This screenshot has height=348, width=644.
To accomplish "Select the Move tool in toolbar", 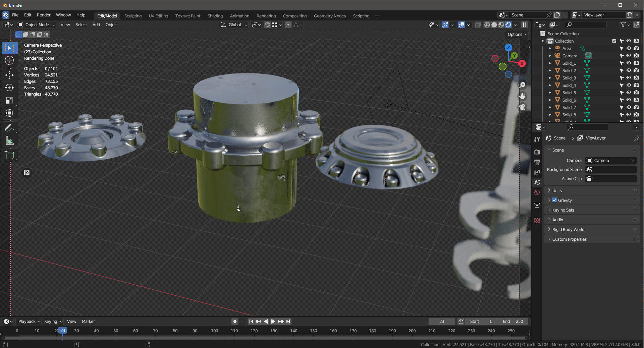I will 9,75.
